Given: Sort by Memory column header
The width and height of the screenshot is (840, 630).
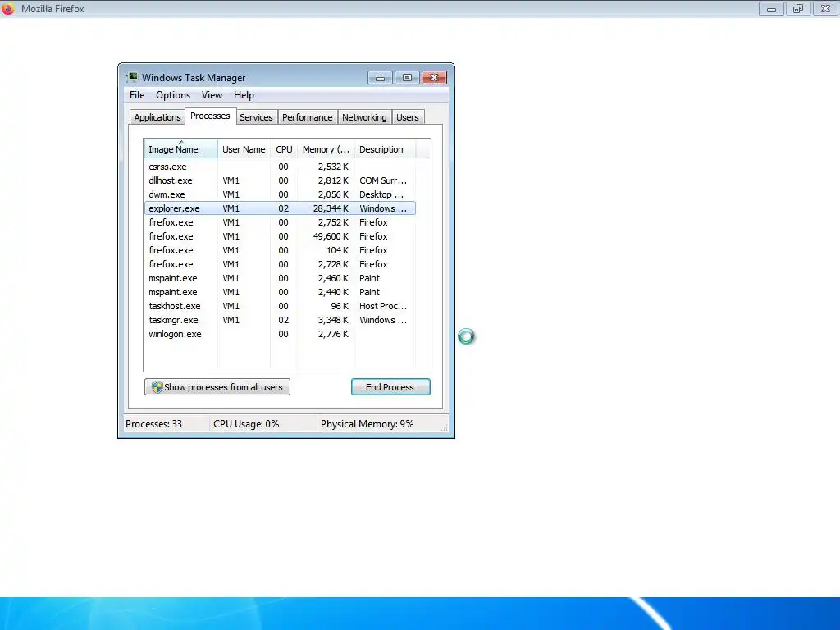Looking at the screenshot, I should [x=326, y=149].
